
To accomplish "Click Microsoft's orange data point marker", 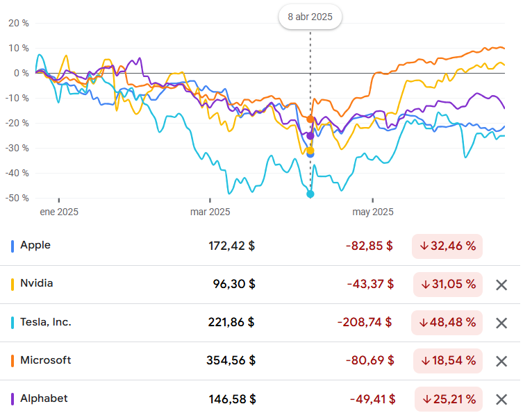I will point(310,119).
